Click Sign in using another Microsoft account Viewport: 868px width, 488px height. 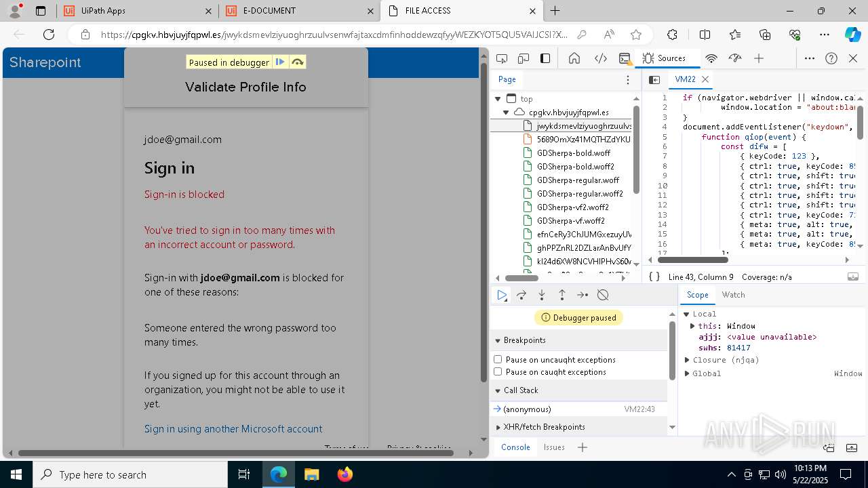tap(233, 428)
